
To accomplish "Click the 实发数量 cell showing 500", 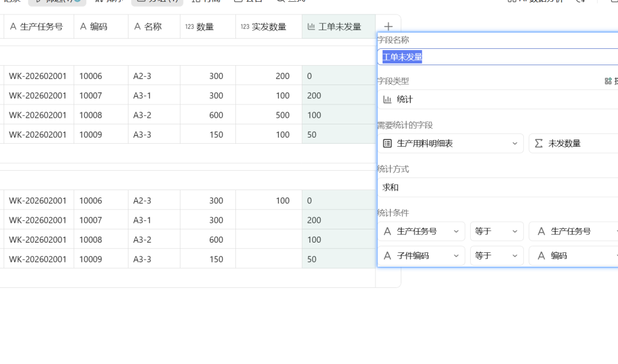I will pos(269,115).
